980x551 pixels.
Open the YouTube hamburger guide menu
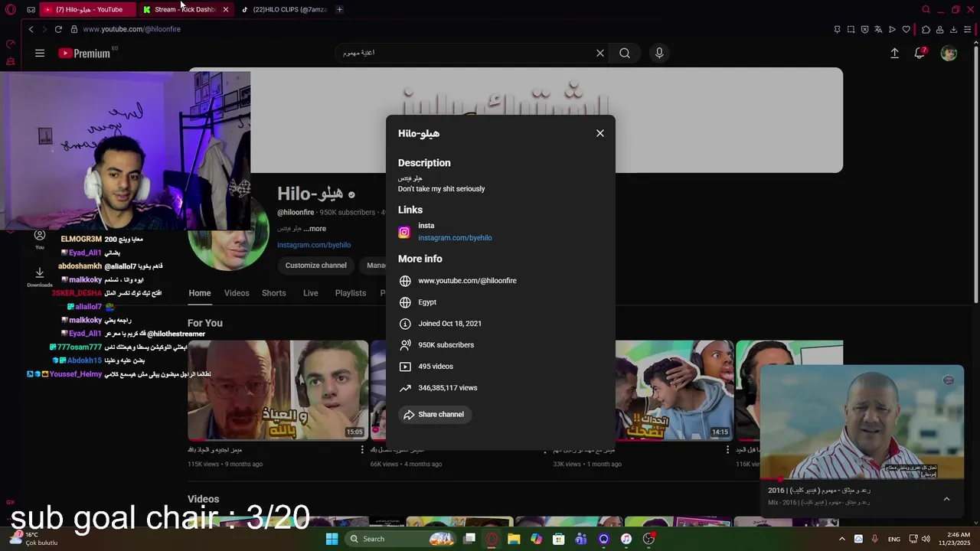click(x=40, y=53)
